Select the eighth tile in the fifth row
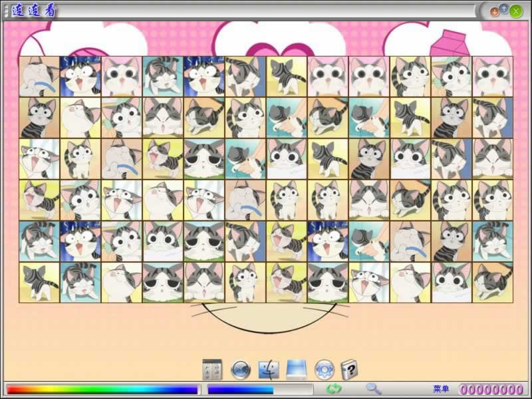 328,241
